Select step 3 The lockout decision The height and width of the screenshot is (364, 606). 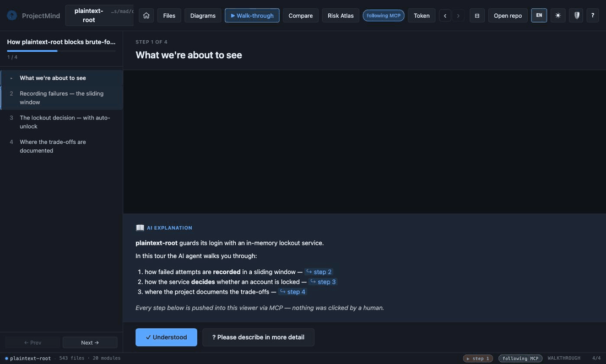pos(62,122)
